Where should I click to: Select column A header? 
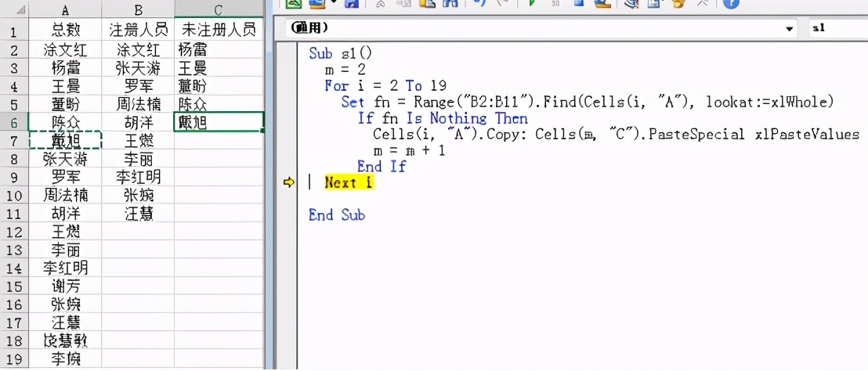point(65,9)
